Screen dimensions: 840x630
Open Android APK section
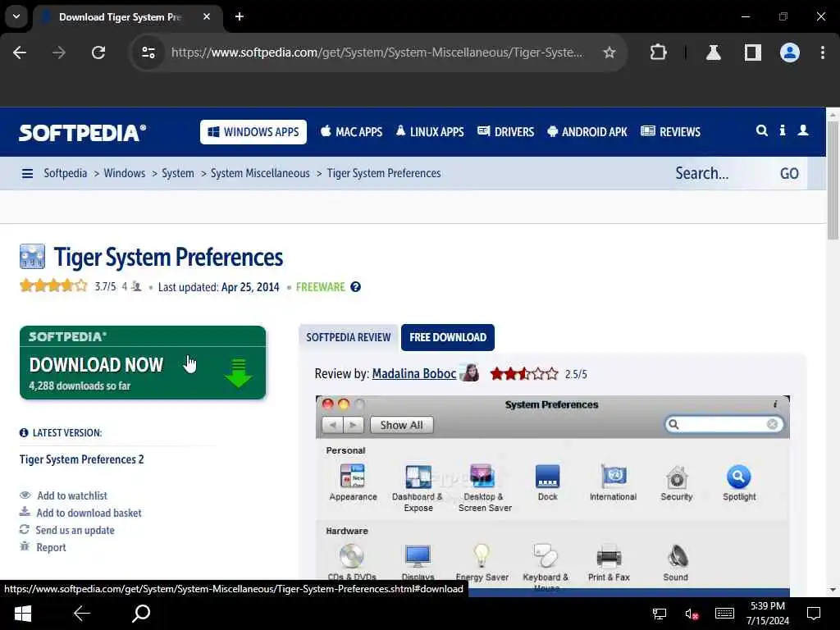[x=587, y=132]
